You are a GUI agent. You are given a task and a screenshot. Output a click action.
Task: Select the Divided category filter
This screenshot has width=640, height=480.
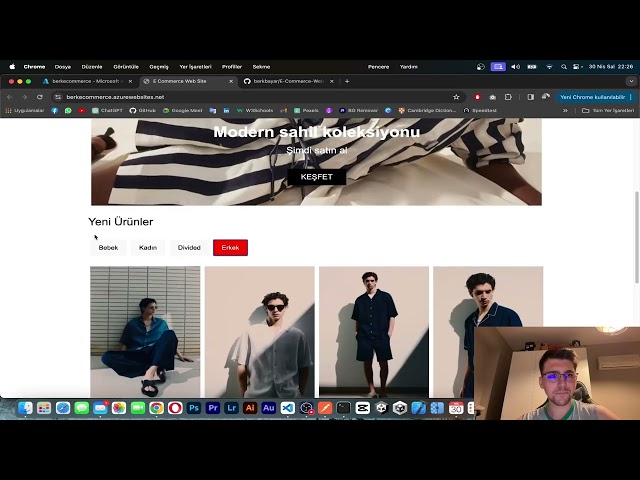click(x=189, y=248)
